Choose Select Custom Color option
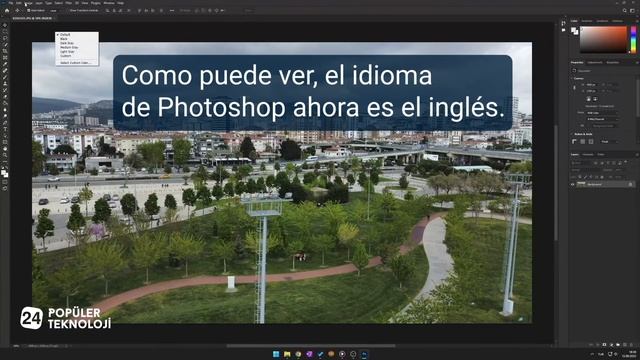 click(x=77, y=63)
